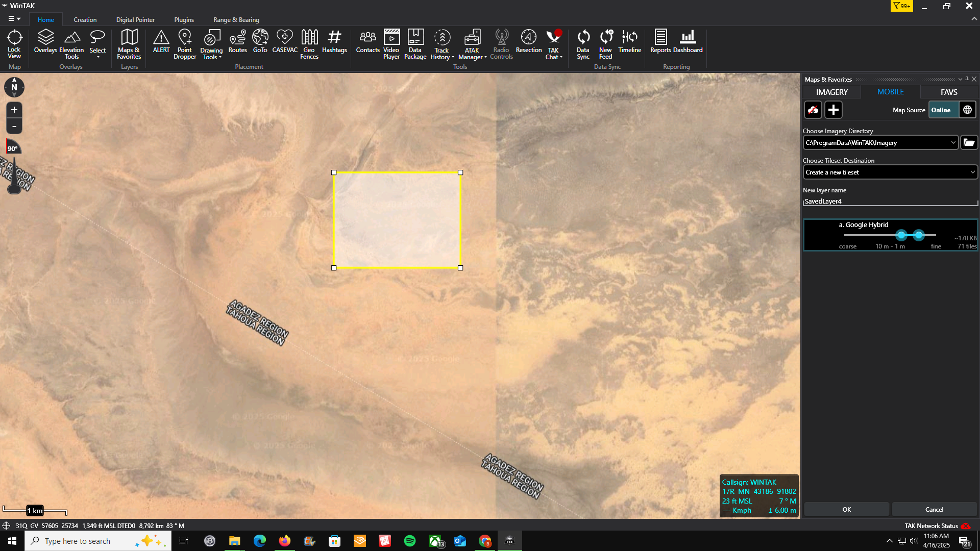Activate the Lock View tool
980x551 pixels.
pyautogui.click(x=14, y=44)
